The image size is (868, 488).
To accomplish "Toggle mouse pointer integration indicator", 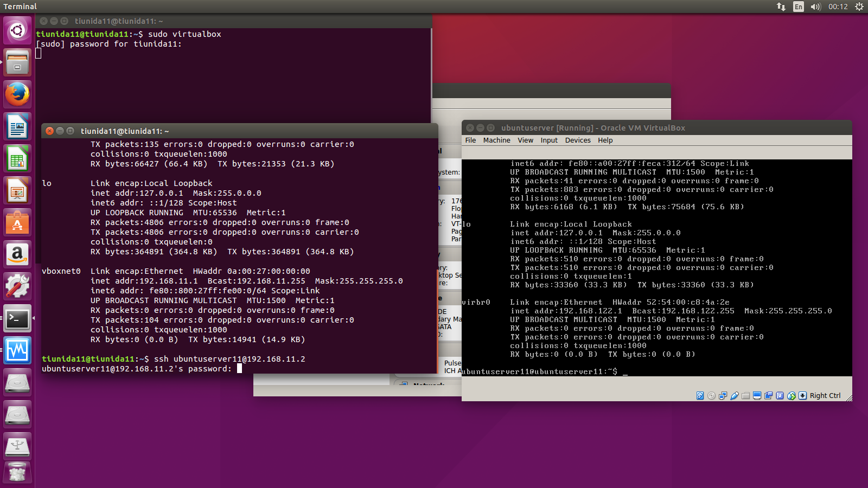I will (x=792, y=396).
